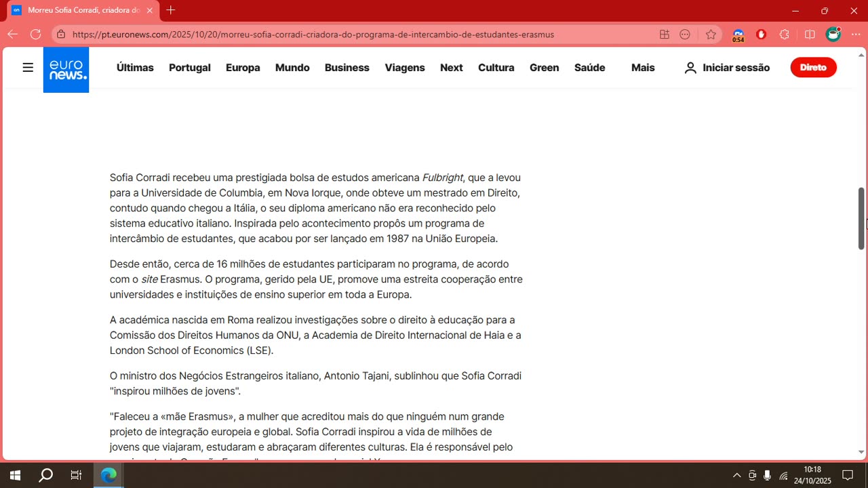
Task: Click the Edge icon on the taskbar
Action: tap(108, 475)
